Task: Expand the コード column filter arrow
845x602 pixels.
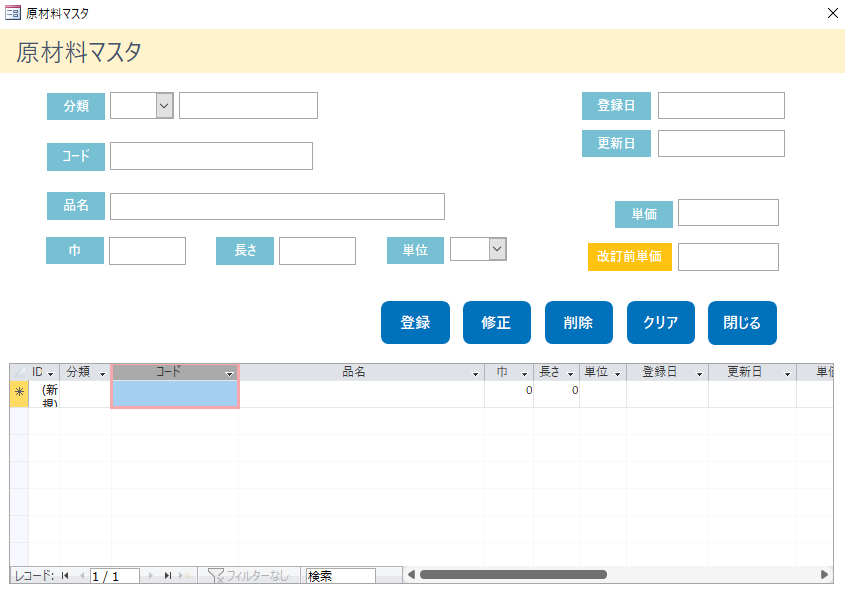Action: (x=230, y=373)
